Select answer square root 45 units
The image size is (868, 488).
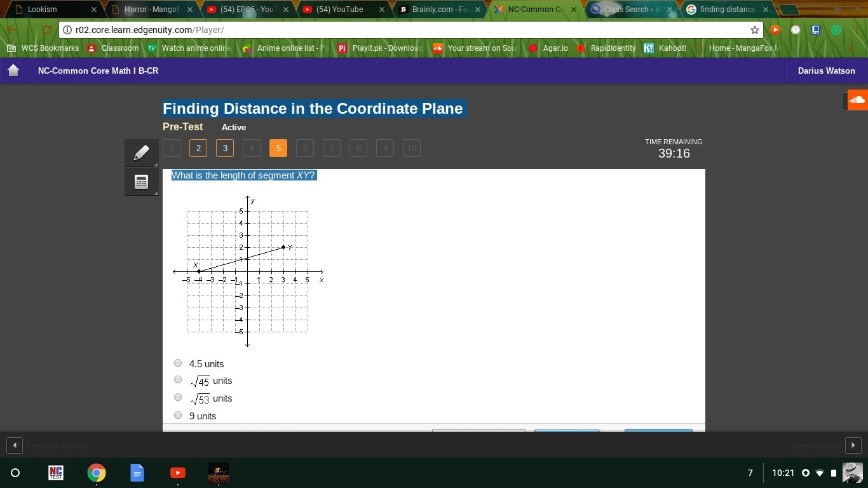178,379
